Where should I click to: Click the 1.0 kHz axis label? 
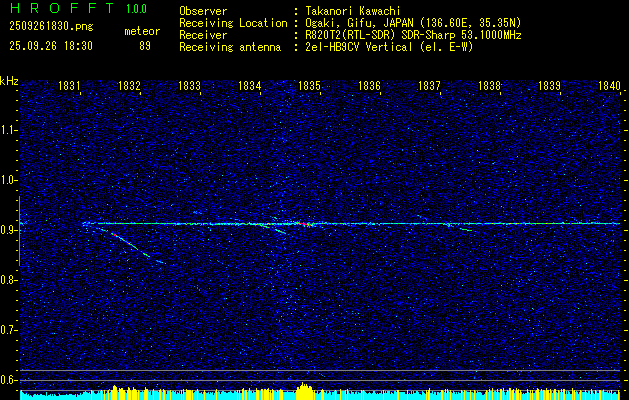[9, 180]
